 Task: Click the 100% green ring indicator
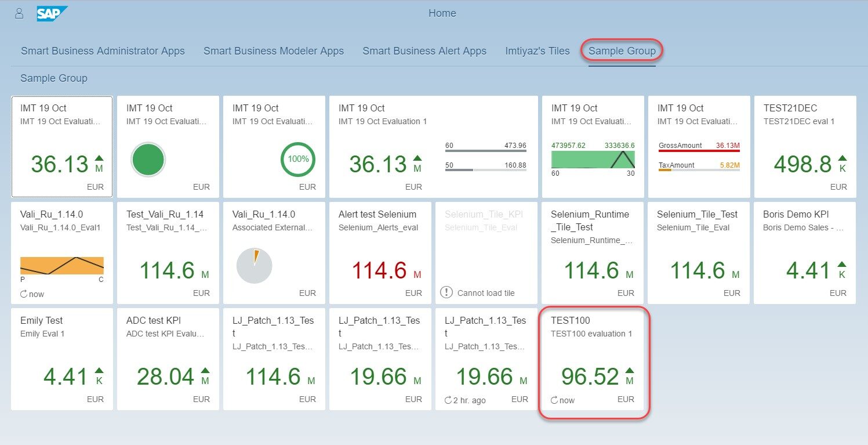(x=298, y=159)
